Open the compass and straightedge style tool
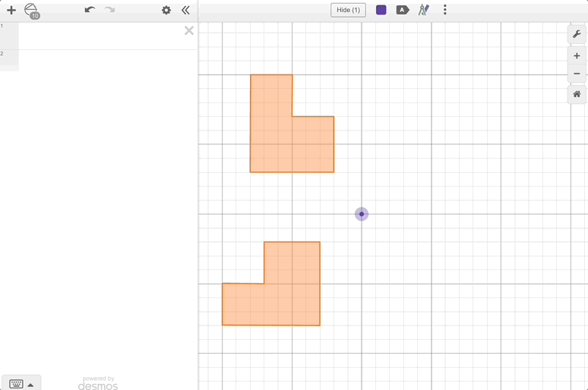 click(424, 10)
